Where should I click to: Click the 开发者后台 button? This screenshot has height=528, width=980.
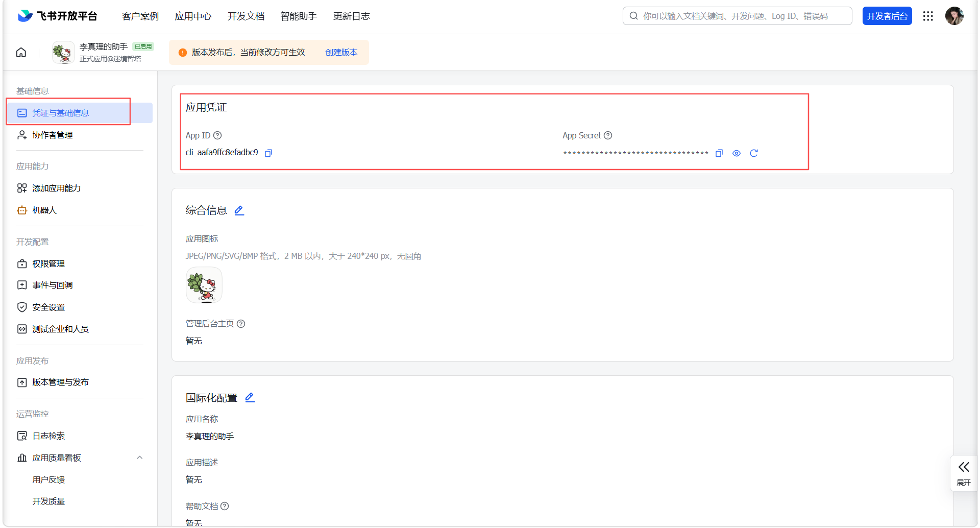[887, 16]
